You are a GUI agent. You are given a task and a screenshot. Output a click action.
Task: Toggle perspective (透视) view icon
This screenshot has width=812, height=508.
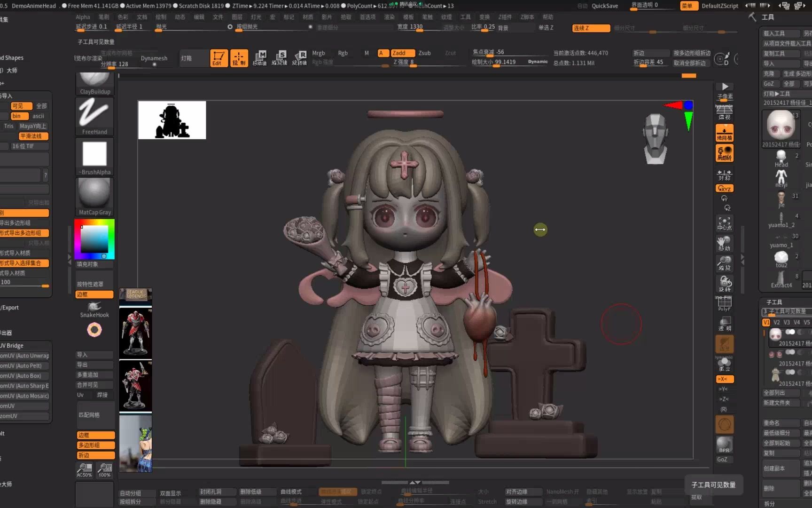click(724, 112)
